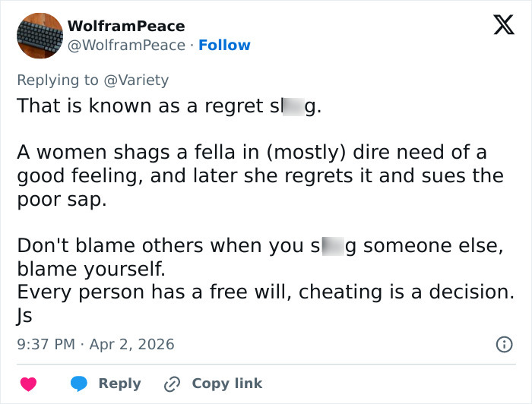Open the 9:37 PM · Apr 2, 2026 timestamp

[96, 344]
